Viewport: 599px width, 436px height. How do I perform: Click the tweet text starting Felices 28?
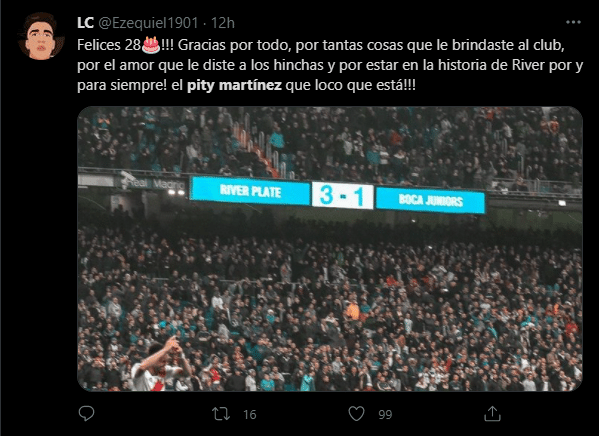pos(330,65)
